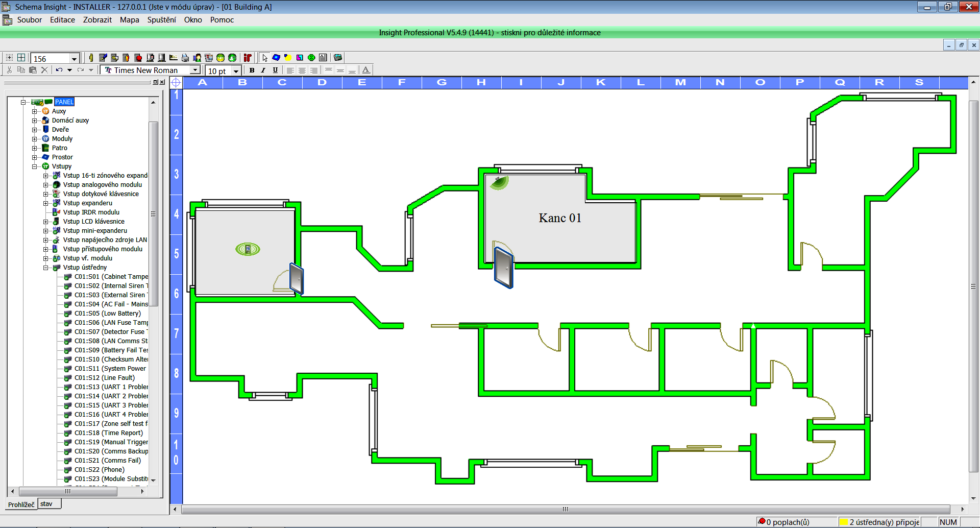Expand the Moduly tree node
980x528 pixels.
click(35, 138)
